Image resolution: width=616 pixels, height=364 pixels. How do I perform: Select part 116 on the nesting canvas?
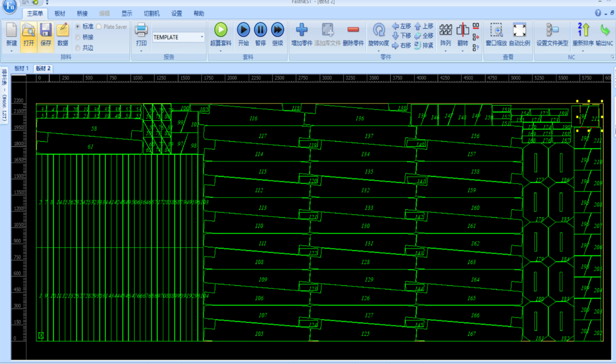253,119
